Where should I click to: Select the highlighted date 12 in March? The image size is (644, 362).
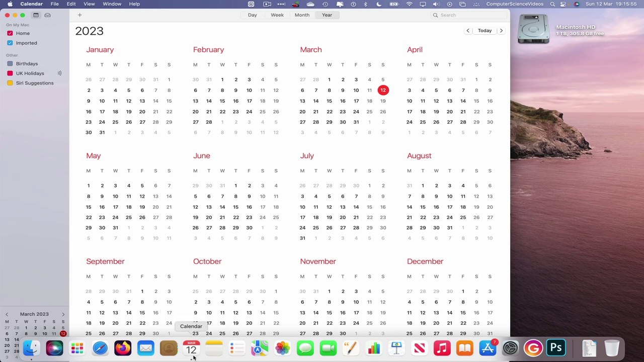tap(383, 90)
